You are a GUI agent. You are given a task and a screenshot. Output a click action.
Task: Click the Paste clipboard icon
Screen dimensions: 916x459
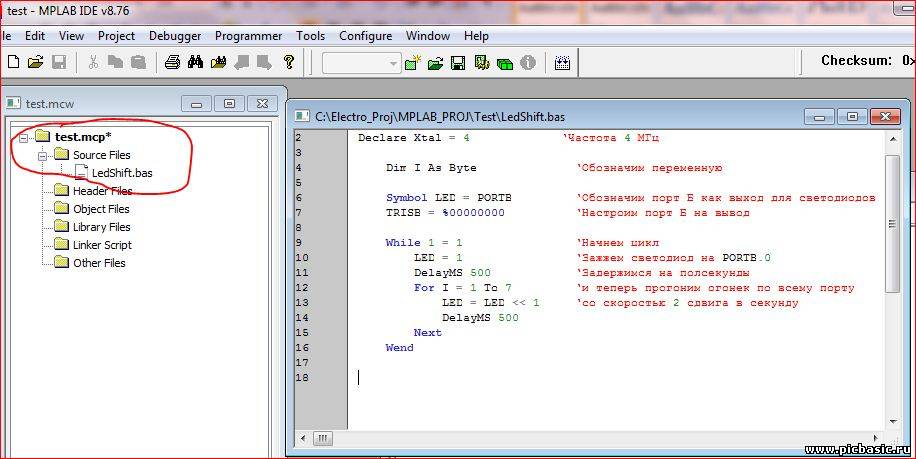[x=138, y=62]
